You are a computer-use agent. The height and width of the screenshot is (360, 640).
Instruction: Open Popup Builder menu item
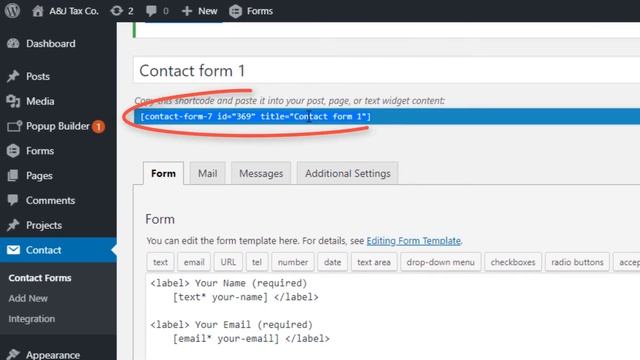pos(58,126)
